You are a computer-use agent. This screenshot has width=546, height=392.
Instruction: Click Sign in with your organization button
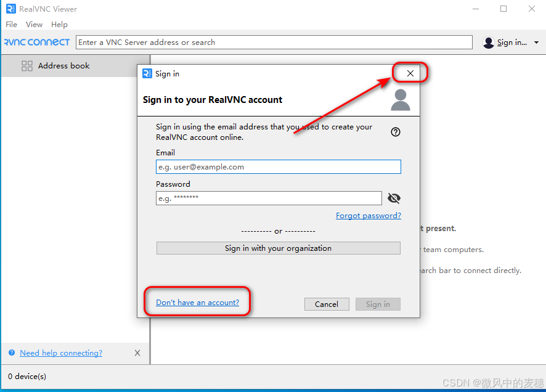tap(278, 248)
